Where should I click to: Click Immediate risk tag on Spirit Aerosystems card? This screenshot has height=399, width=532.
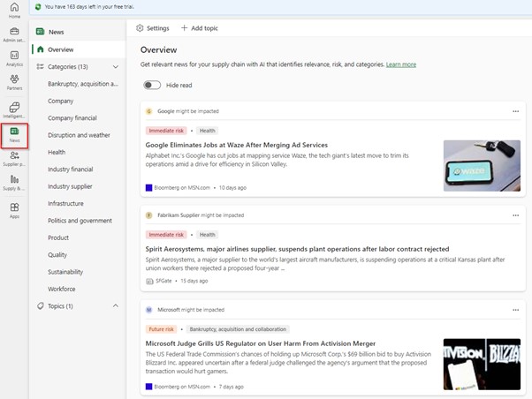pyautogui.click(x=166, y=235)
